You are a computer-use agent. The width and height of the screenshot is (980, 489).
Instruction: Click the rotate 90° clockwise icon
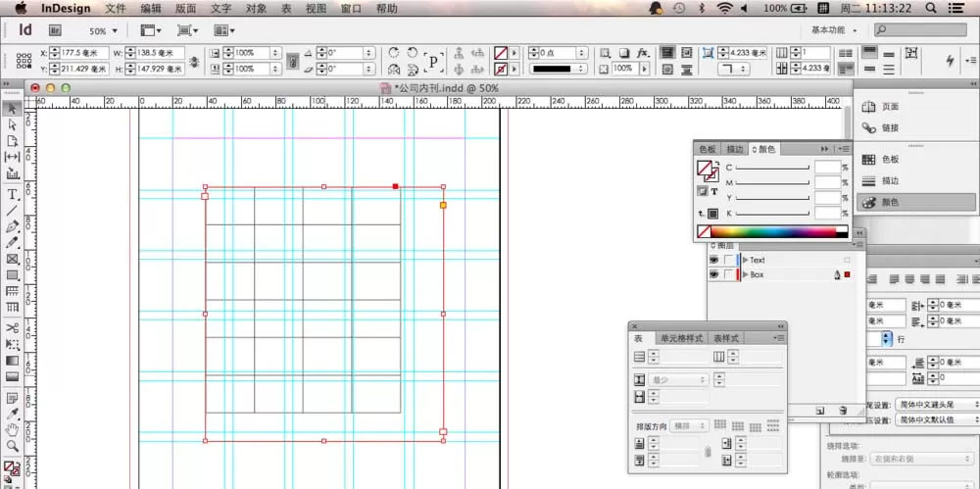[x=394, y=53]
